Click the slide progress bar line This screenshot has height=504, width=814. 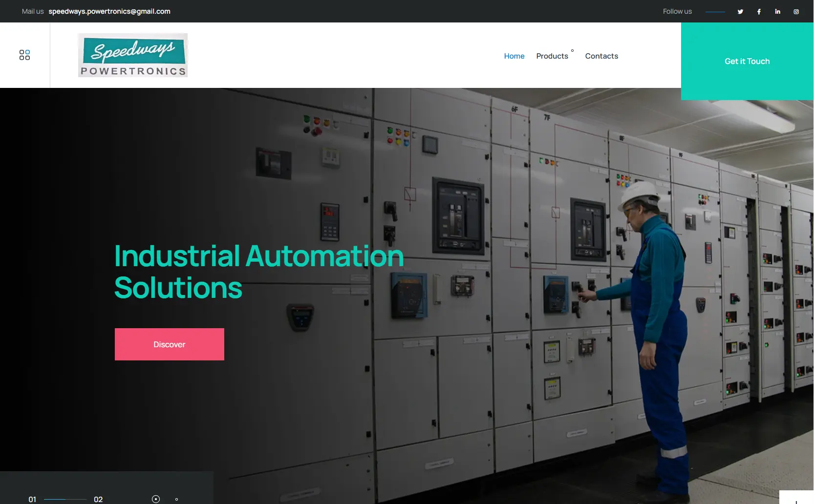coord(65,499)
